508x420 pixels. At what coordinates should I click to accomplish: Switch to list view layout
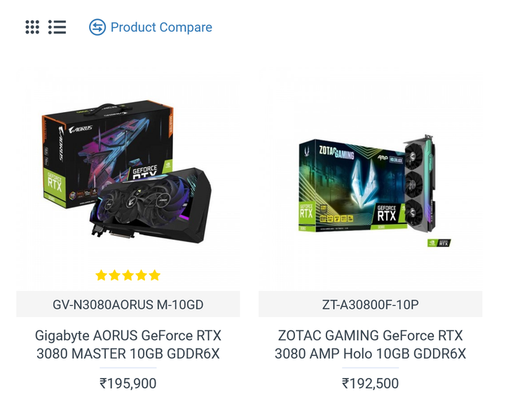click(57, 27)
